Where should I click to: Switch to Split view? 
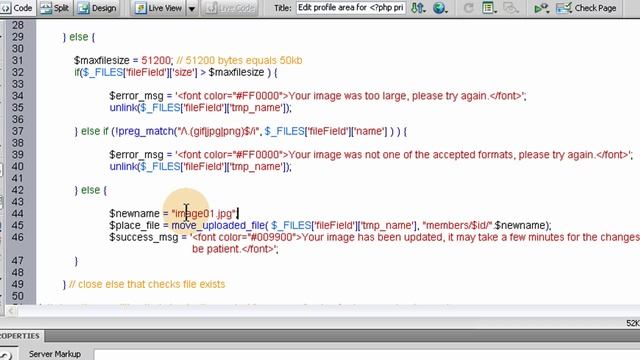click(55, 8)
